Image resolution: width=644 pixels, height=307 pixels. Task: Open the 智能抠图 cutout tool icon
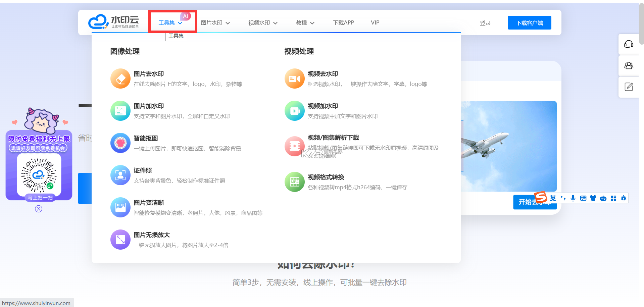(x=120, y=143)
